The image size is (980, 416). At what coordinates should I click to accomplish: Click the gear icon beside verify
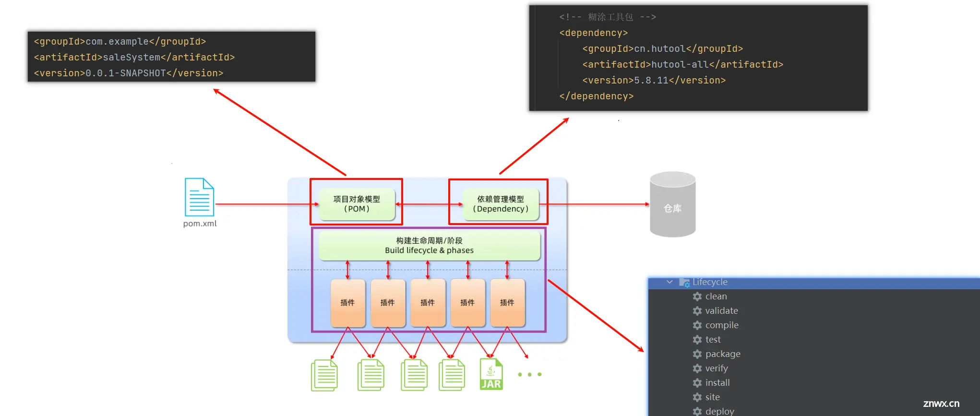pyautogui.click(x=697, y=368)
